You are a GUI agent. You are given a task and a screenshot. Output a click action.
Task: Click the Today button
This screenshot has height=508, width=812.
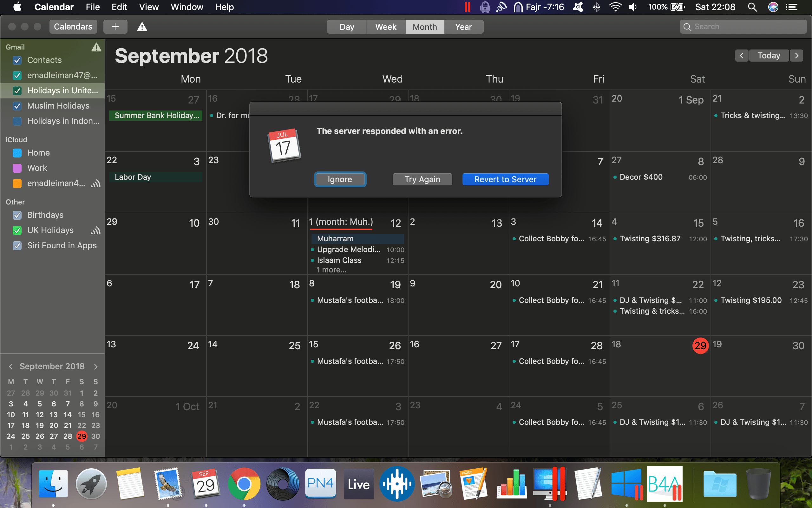769,56
